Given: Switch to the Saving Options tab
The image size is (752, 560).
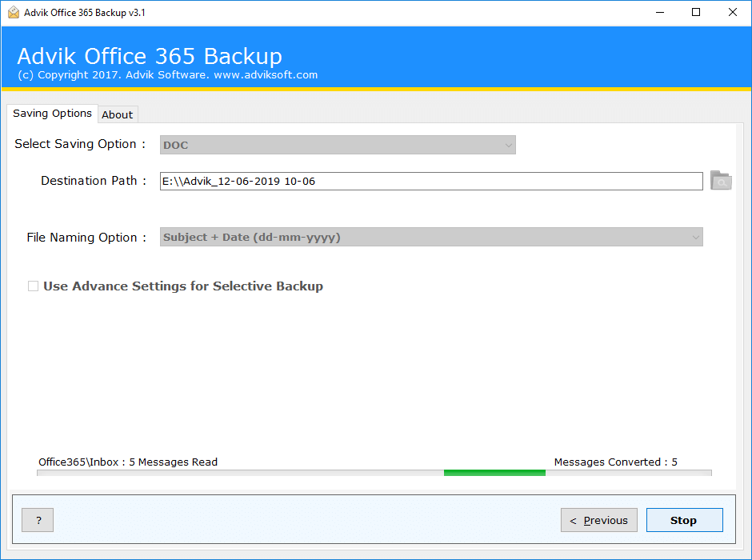Looking at the screenshot, I should tap(52, 114).
